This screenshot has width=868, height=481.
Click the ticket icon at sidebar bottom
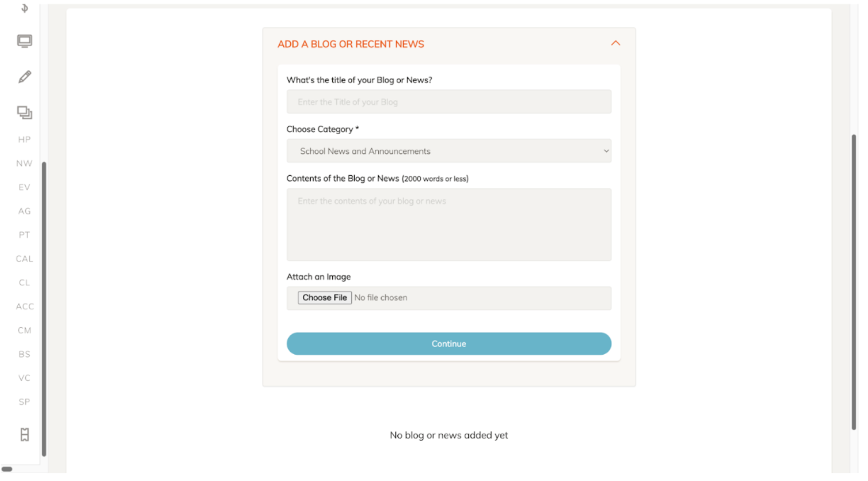[x=24, y=434]
